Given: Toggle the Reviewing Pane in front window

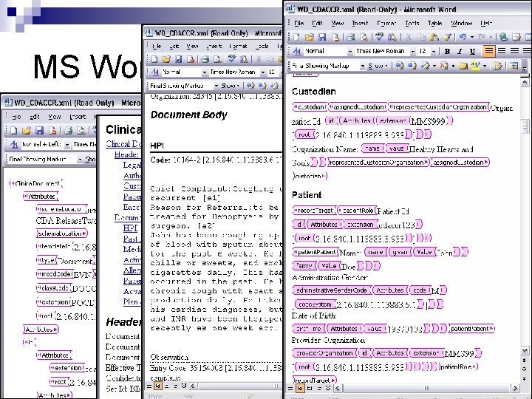Looking at the screenshot, I should point(514,66).
